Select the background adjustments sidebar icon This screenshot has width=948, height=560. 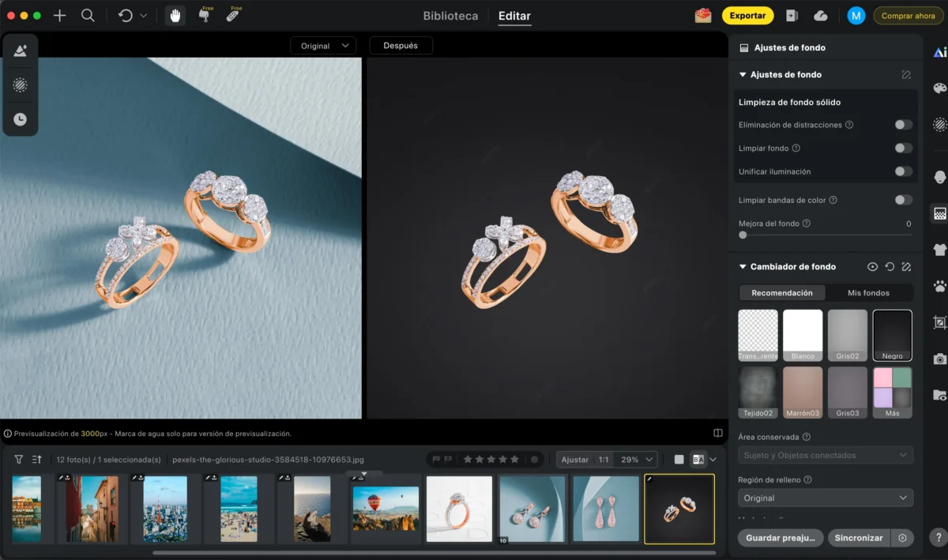pyautogui.click(x=939, y=214)
